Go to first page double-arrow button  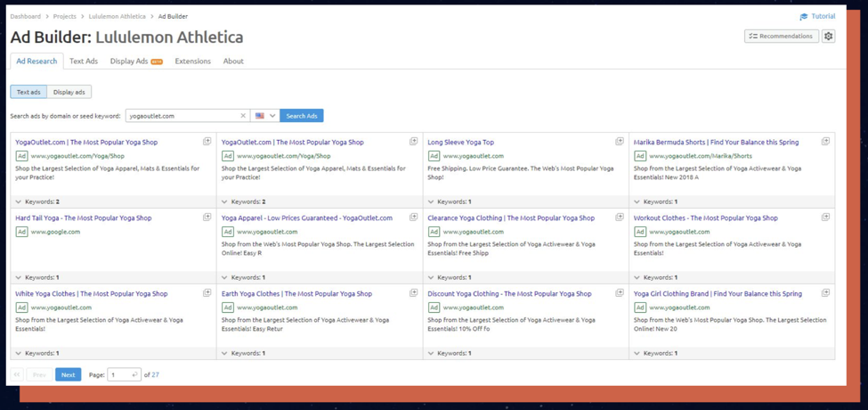[x=17, y=374]
